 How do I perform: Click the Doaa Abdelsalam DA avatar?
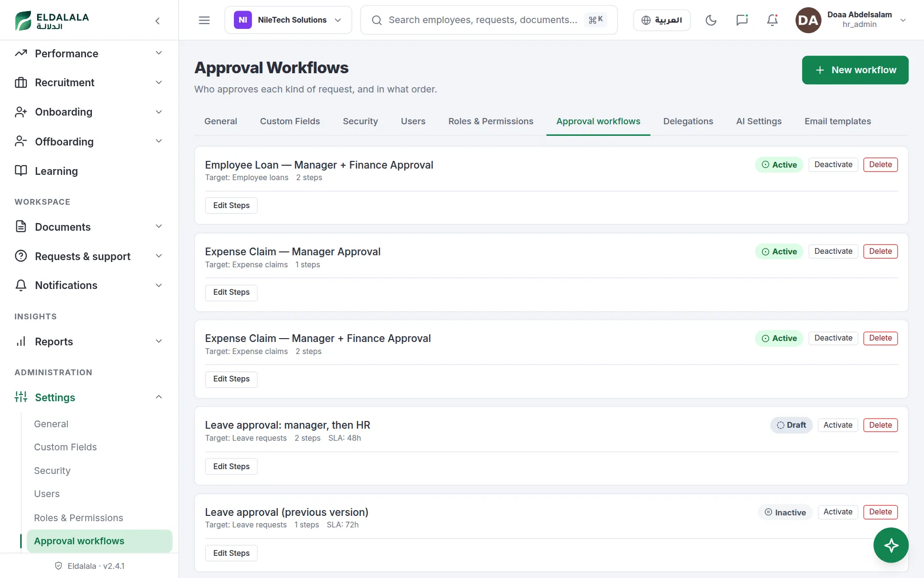(x=808, y=20)
